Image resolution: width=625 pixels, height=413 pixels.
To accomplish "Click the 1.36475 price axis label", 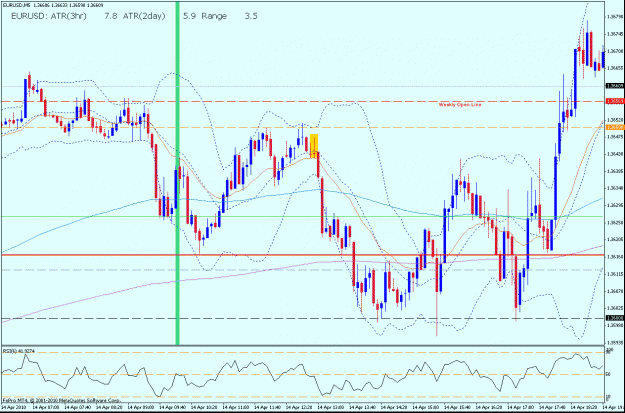I will point(614,136).
